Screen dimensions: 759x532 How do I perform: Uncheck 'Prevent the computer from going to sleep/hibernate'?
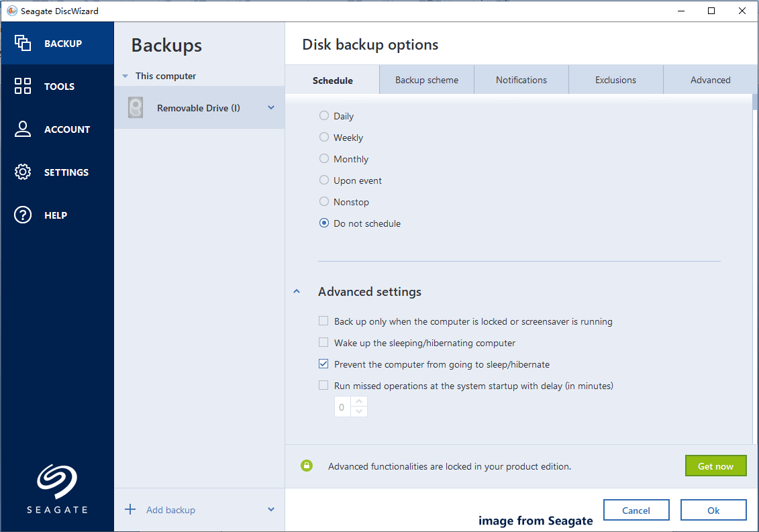(323, 364)
